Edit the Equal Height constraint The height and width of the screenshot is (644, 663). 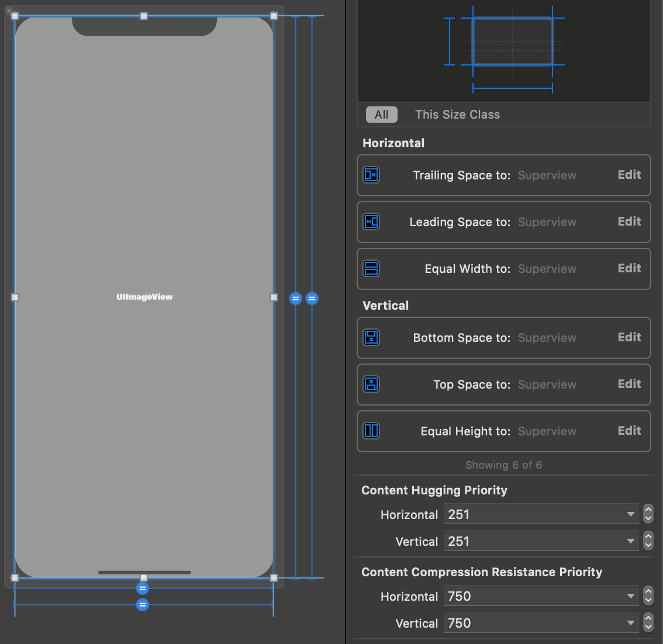[629, 431]
